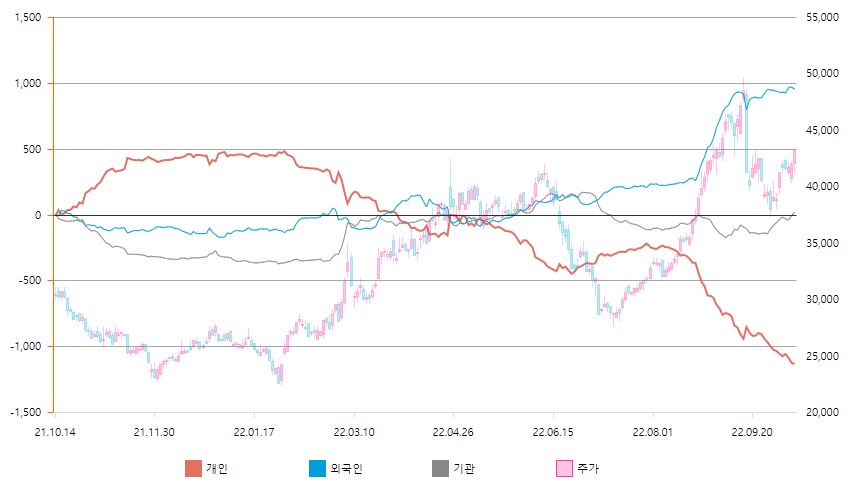The image size is (857, 492).
Task: Click the pink 주가 legend swatch
Action: tap(563, 468)
